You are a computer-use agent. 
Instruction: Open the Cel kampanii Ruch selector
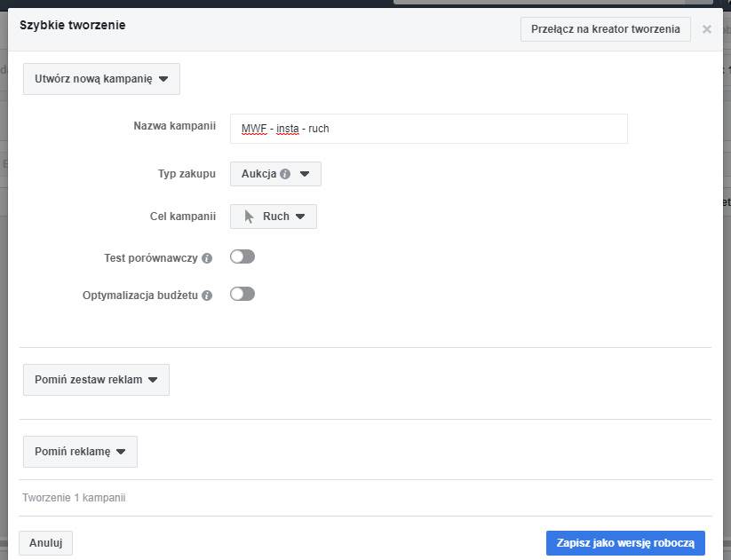click(x=274, y=217)
